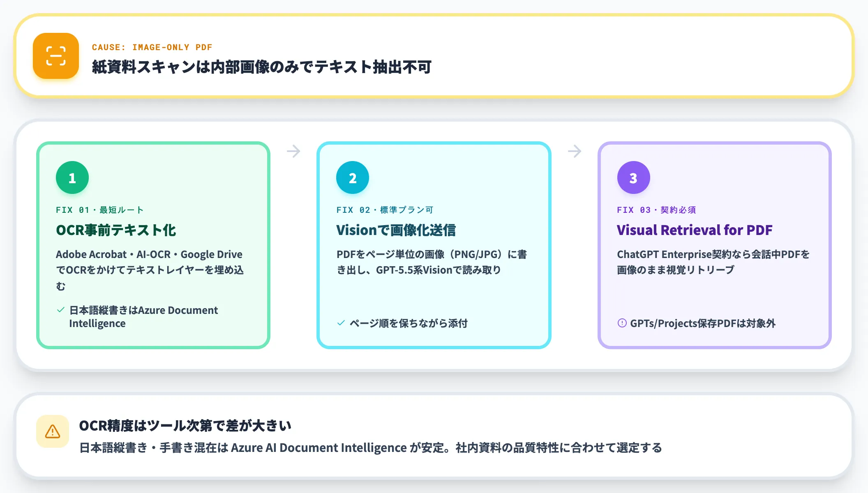868x493 pixels.
Task: Click the checkmark next to Azure Document Intelligence
Action: coord(61,310)
